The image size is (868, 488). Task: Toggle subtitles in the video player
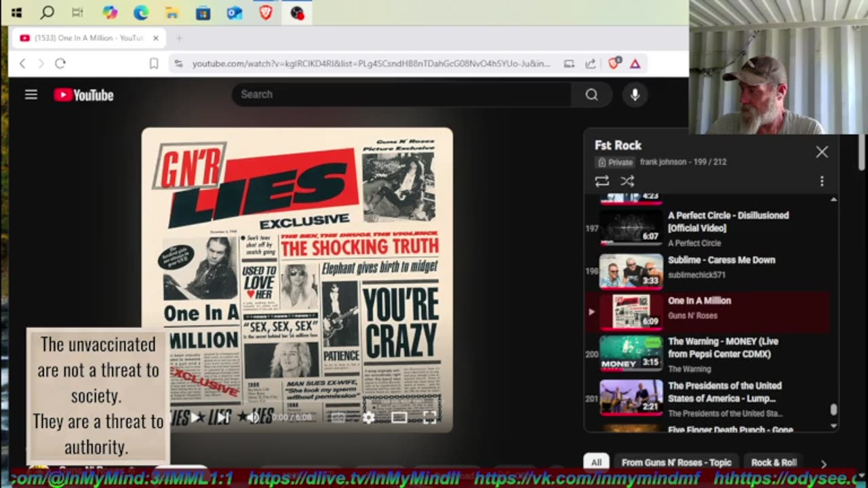338,417
